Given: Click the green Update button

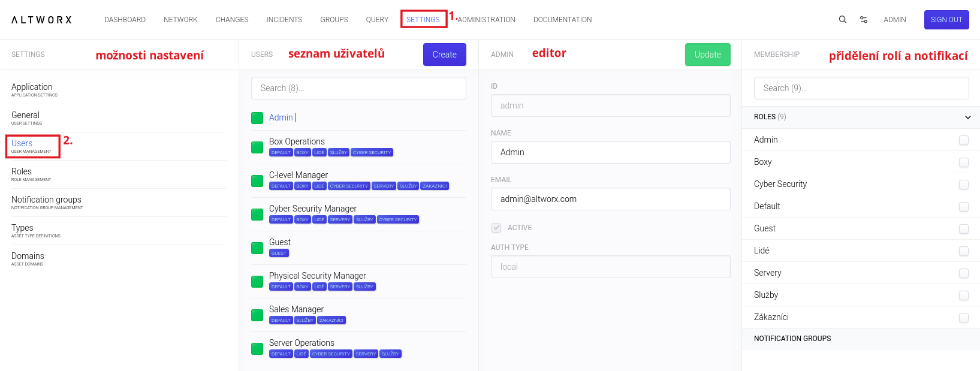Looking at the screenshot, I should (x=707, y=55).
